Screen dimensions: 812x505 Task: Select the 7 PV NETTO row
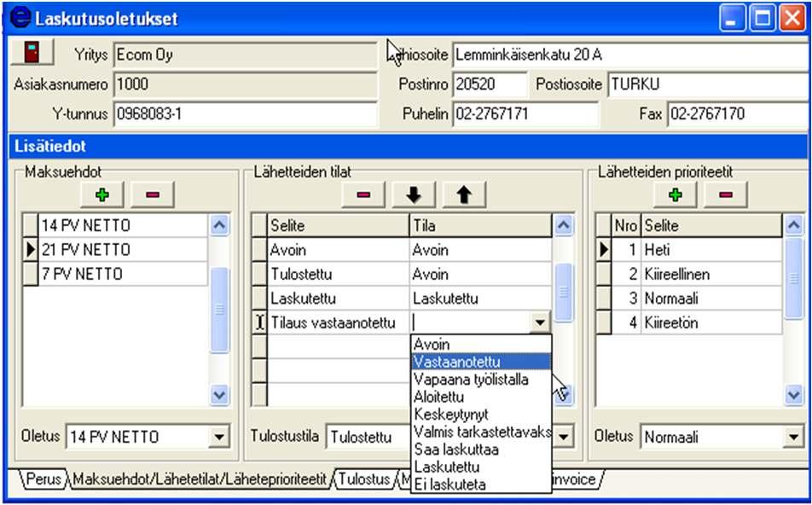pos(123,274)
